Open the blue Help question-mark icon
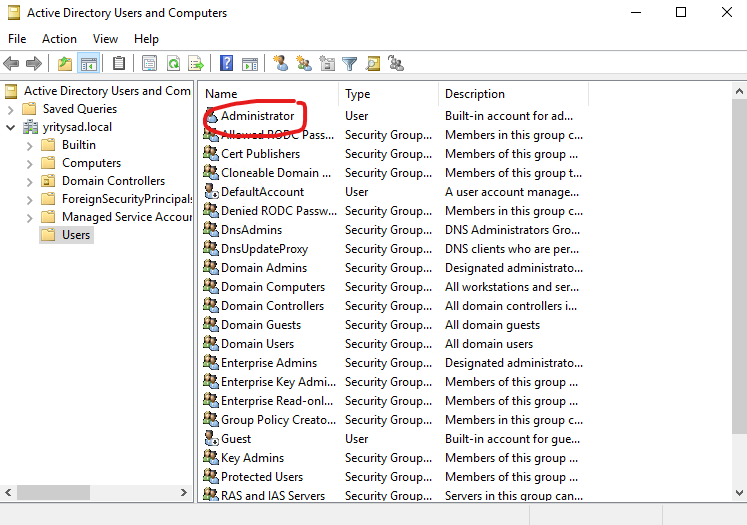747x525 pixels. point(226,63)
